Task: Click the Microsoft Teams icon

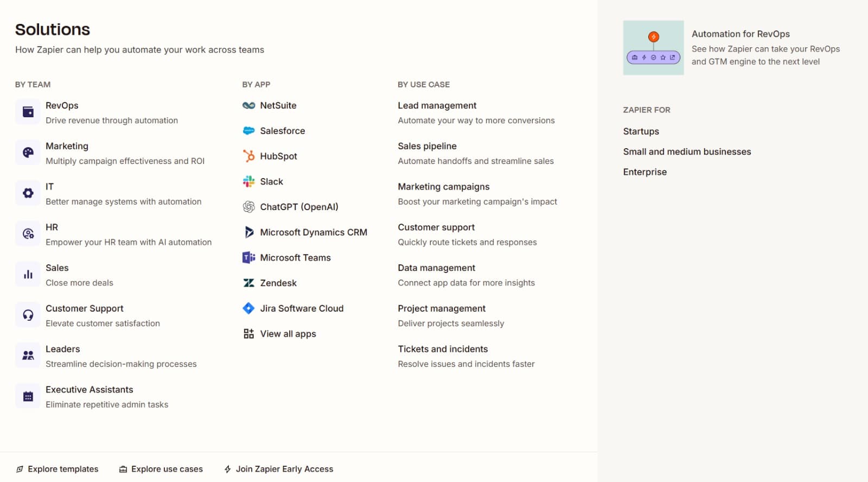Action: 248,258
